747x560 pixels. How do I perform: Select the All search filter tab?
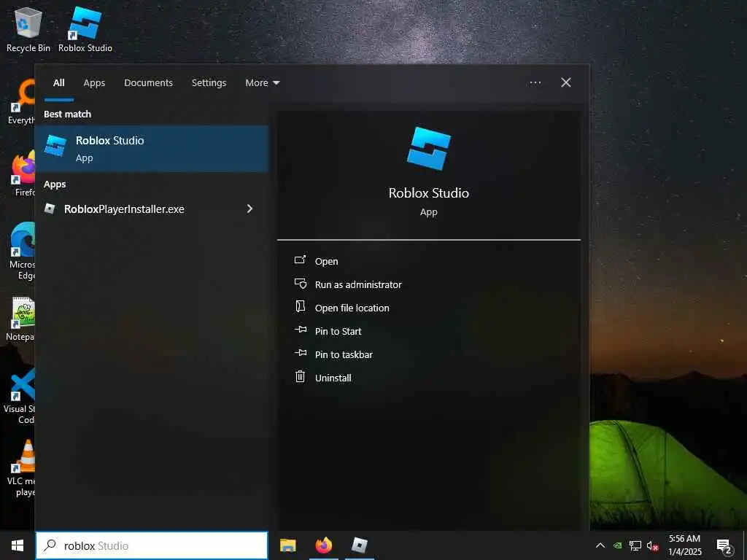pyautogui.click(x=59, y=83)
